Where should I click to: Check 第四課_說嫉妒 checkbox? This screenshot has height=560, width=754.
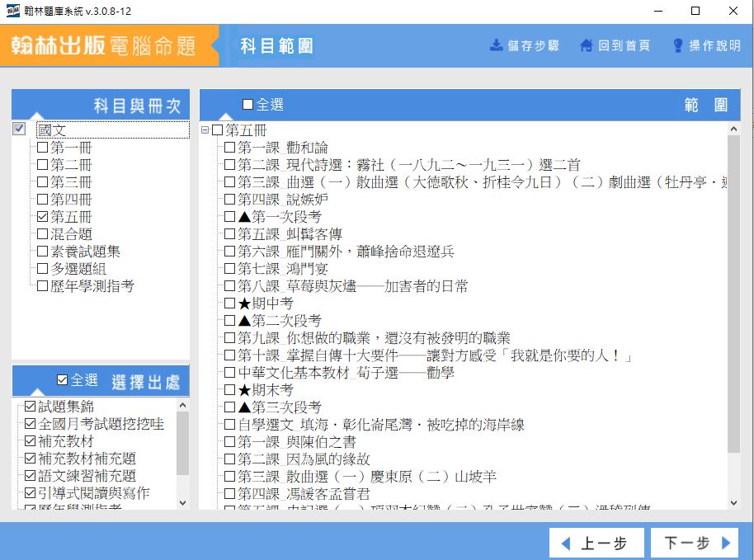click(230, 199)
